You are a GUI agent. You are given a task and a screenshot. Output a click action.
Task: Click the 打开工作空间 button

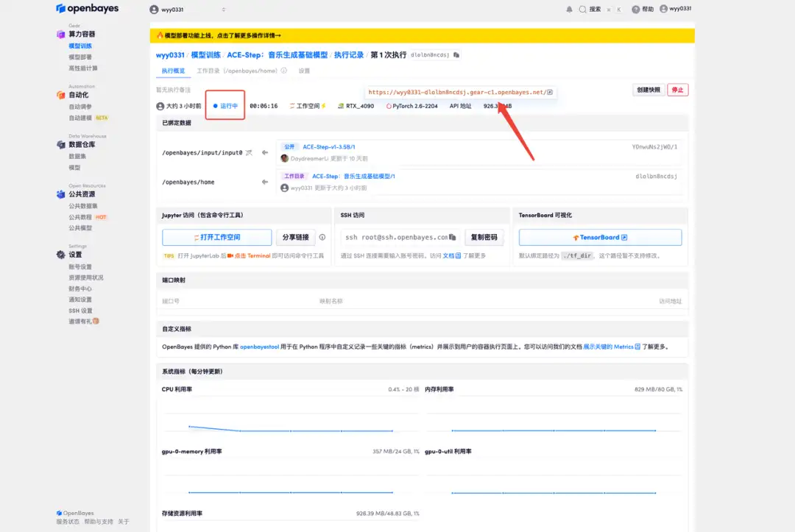tap(217, 237)
